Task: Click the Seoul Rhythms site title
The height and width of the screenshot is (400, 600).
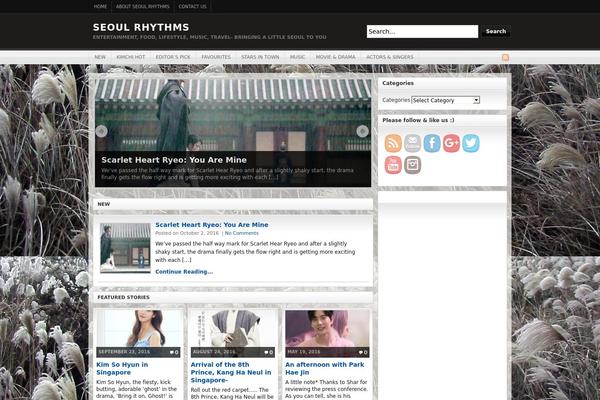Action: tap(141, 27)
